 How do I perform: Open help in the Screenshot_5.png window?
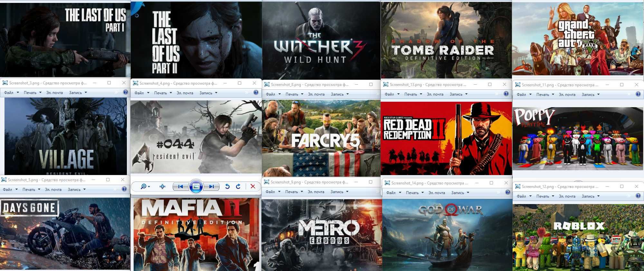click(124, 189)
